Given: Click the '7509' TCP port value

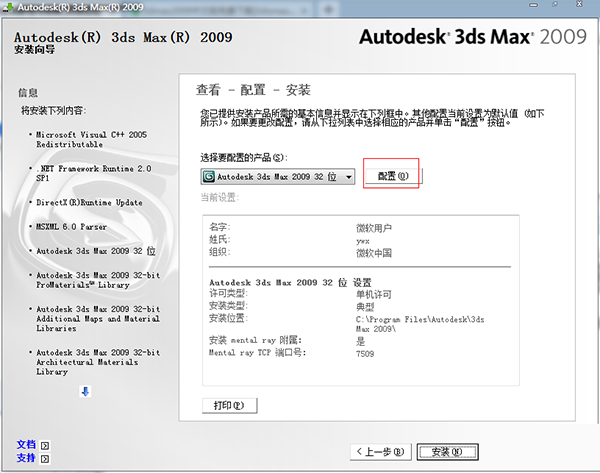Looking at the screenshot, I should point(365,354).
